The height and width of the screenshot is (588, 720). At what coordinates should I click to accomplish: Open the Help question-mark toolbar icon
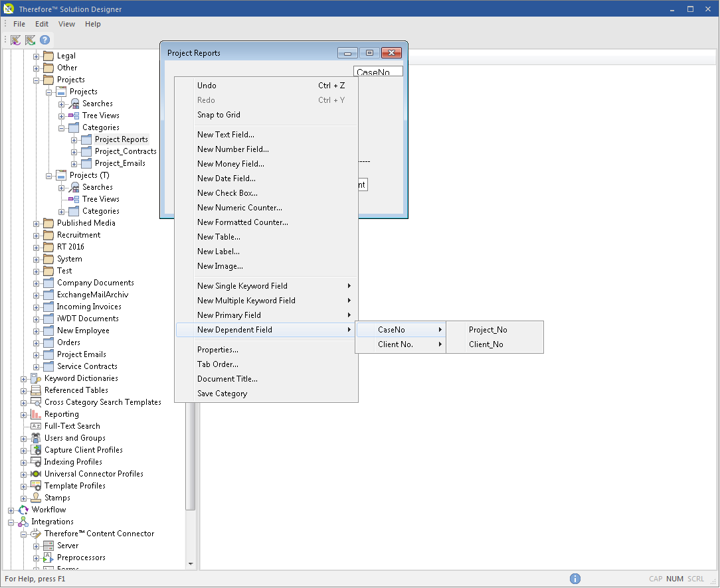point(45,40)
